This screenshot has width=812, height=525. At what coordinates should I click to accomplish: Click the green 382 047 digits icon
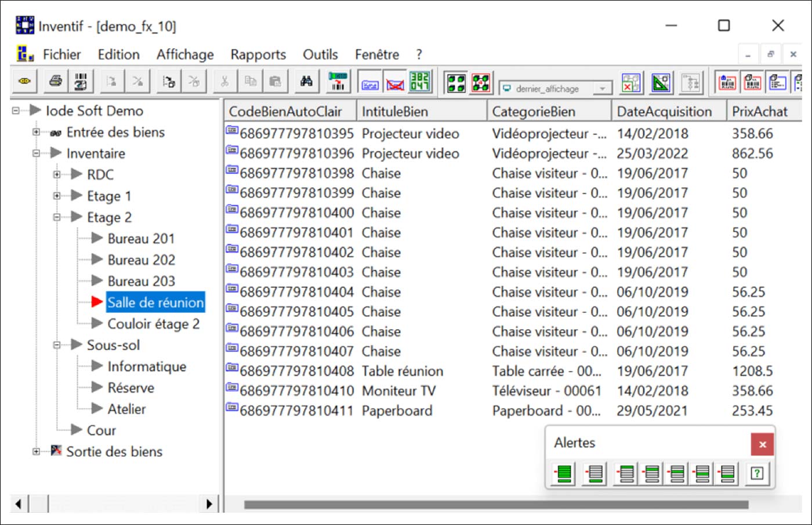[419, 82]
